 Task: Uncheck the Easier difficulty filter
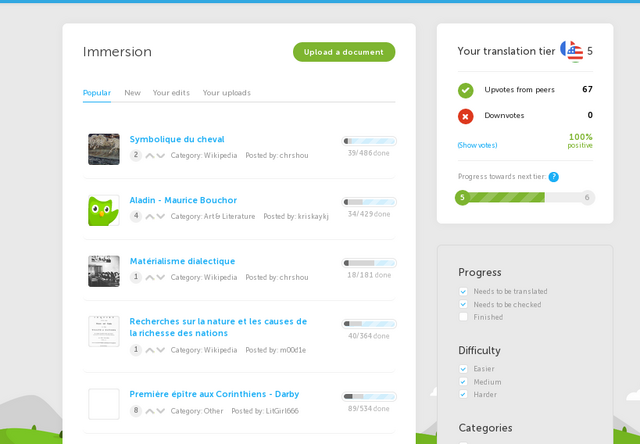tap(463, 369)
